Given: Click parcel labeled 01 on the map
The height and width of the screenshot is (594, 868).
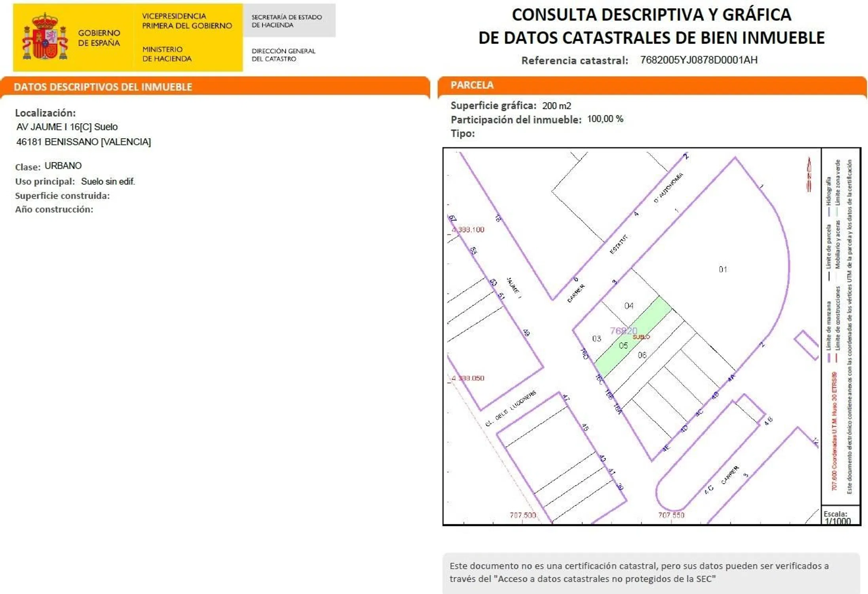Looking at the screenshot, I should tap(723, 270).
